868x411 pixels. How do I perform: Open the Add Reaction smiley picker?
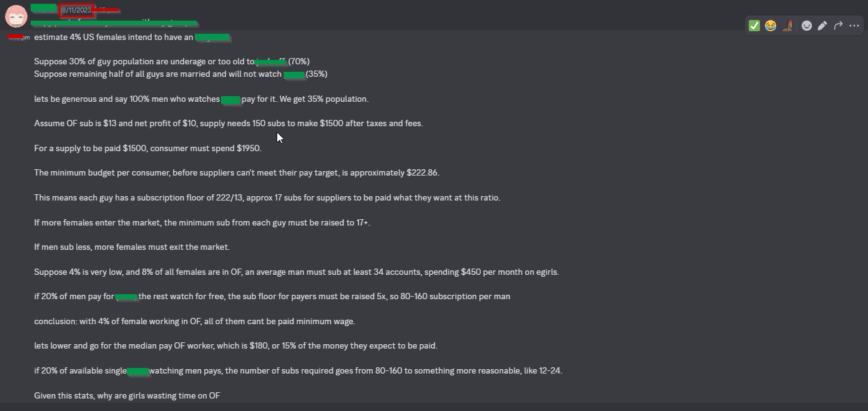click(807, 26)
